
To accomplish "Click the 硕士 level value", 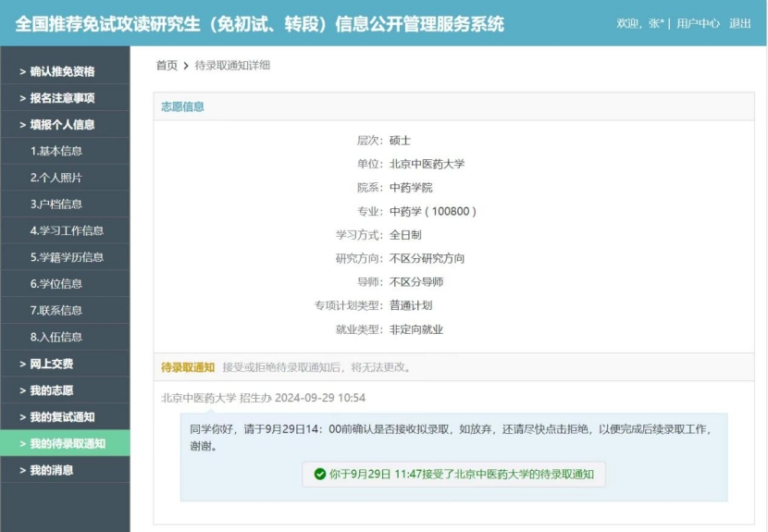I will click(x=400, y=141).
